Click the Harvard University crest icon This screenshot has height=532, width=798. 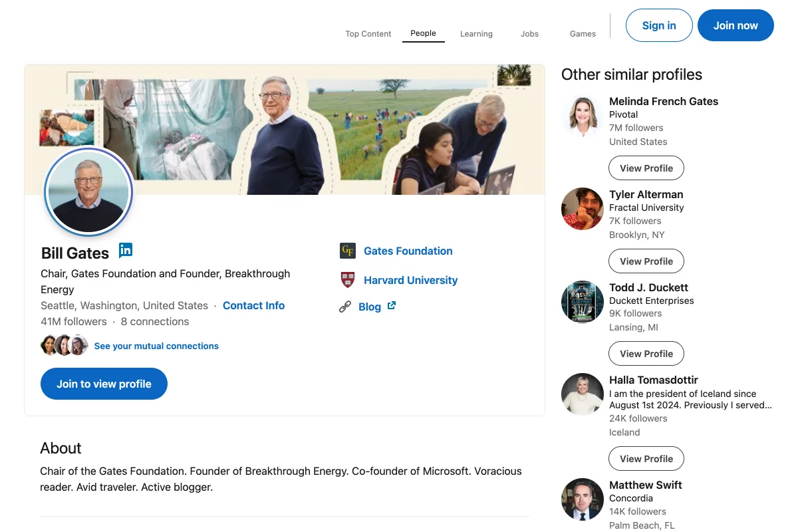[x=348, y=280]
